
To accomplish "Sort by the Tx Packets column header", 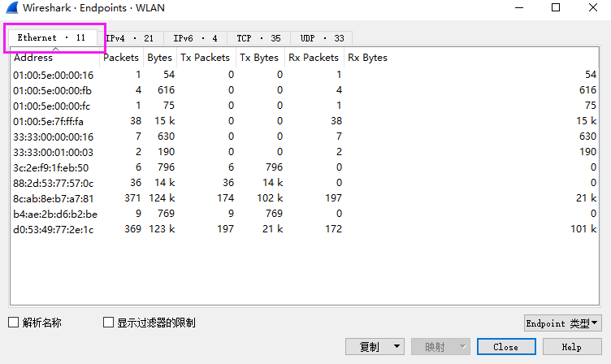I will pyautogui.click(x=206, y=58).
